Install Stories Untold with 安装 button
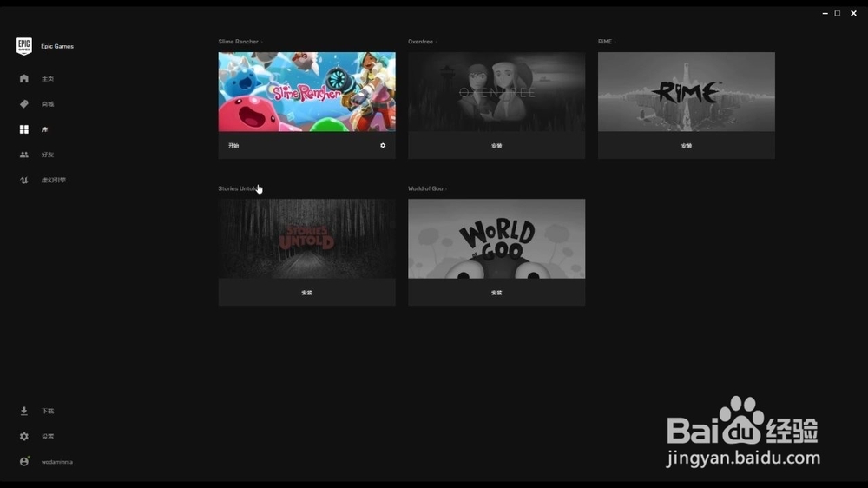The width and height of the screenshot is (868, 488). tap(306, 293)
